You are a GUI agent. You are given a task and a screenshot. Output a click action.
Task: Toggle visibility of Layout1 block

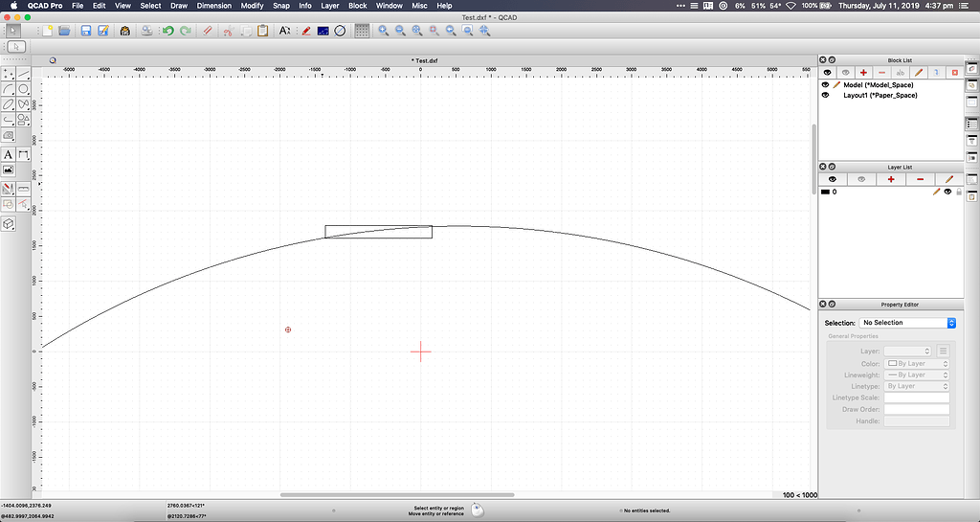(x=826, y=96)
